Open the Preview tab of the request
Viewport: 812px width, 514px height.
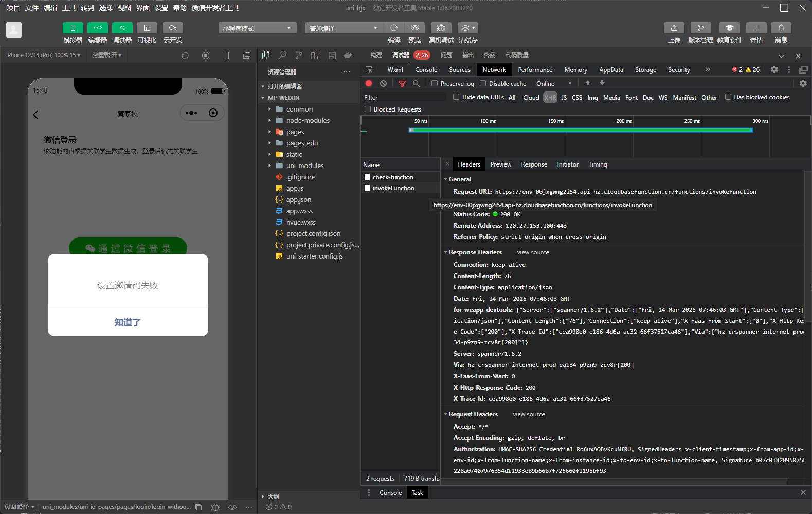click(x=501, y=164)
